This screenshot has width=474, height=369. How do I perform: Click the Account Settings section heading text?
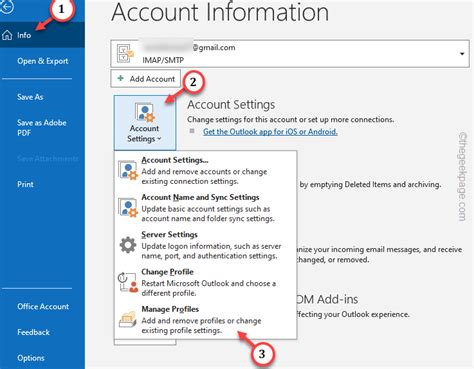tap(231, 105)
